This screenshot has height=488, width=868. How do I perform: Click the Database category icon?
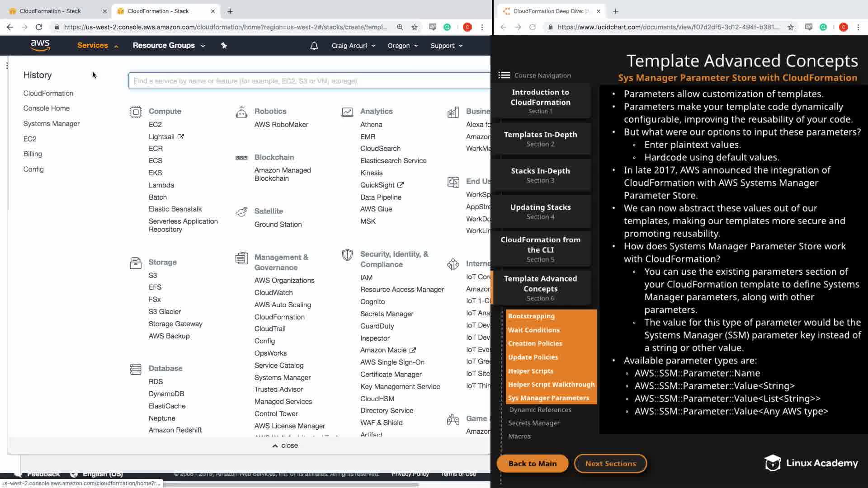pos(136,369)
